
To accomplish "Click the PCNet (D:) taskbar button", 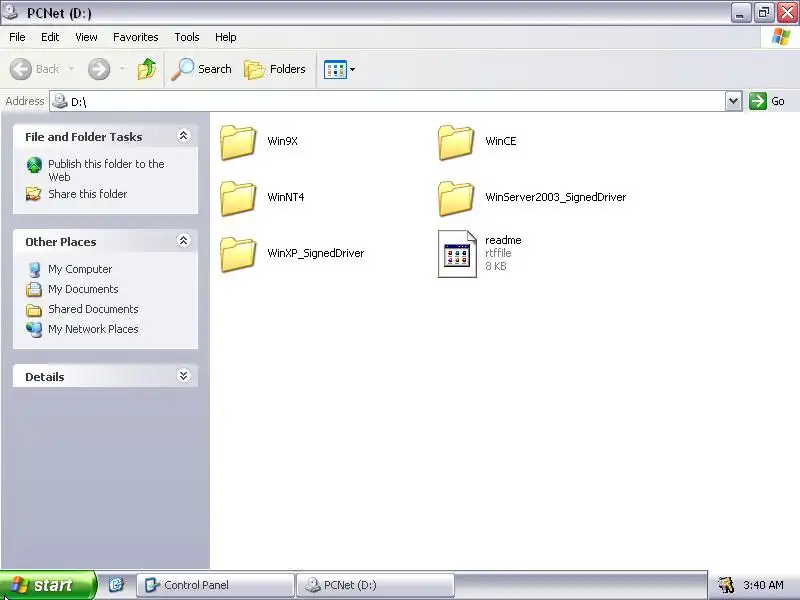I will coord(376,585).
